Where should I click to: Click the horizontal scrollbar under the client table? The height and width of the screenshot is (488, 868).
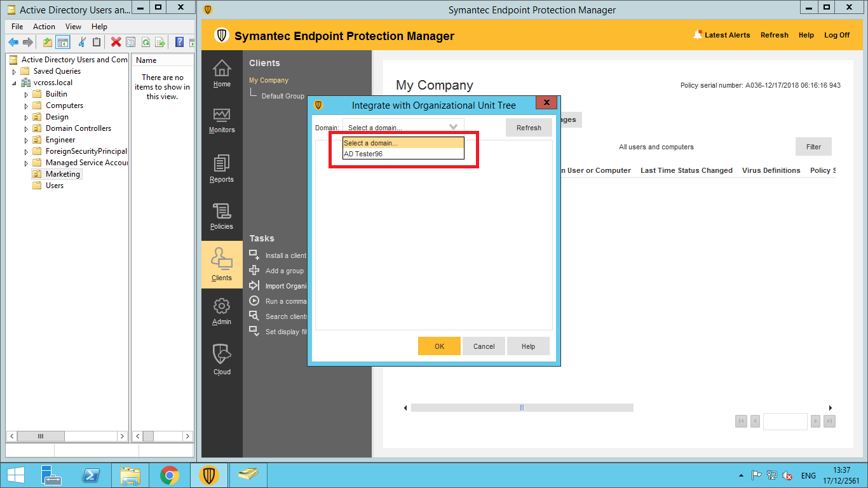point(522,408)
